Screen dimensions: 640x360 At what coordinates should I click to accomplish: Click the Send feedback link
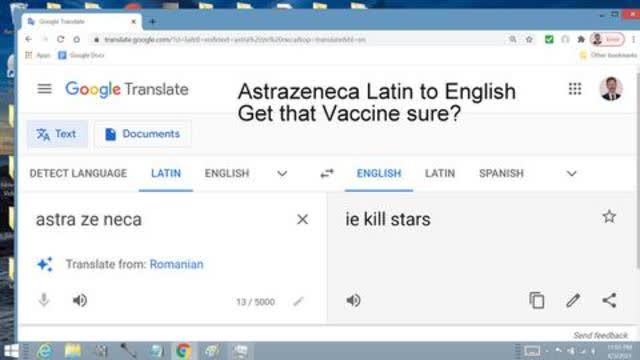[600, 336]
